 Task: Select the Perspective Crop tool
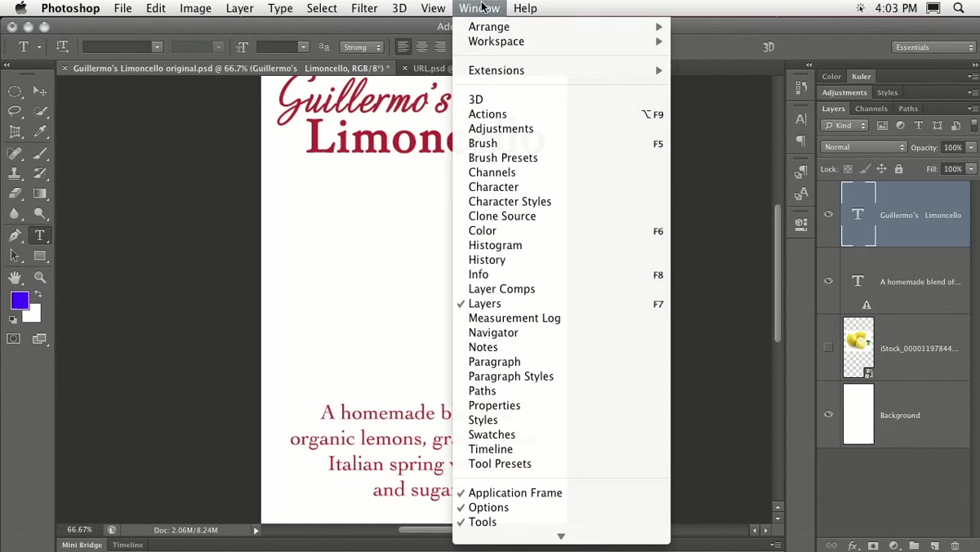tap(15, 131)
